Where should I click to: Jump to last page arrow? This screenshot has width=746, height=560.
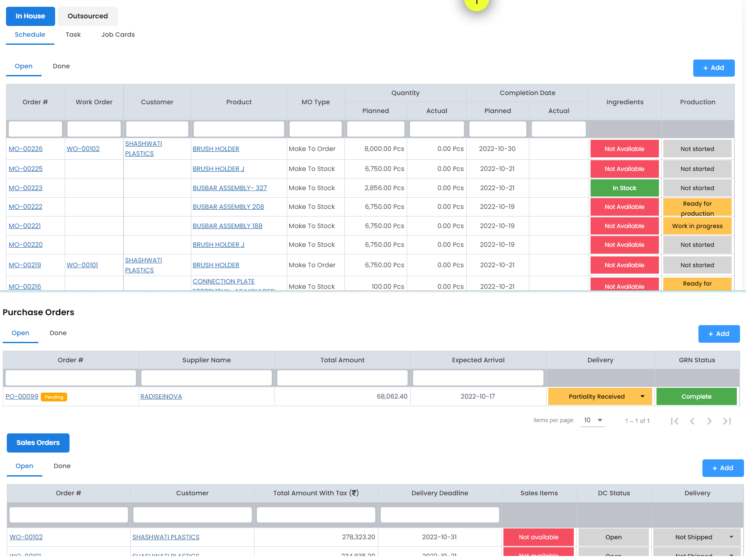(x=727, y=421)
